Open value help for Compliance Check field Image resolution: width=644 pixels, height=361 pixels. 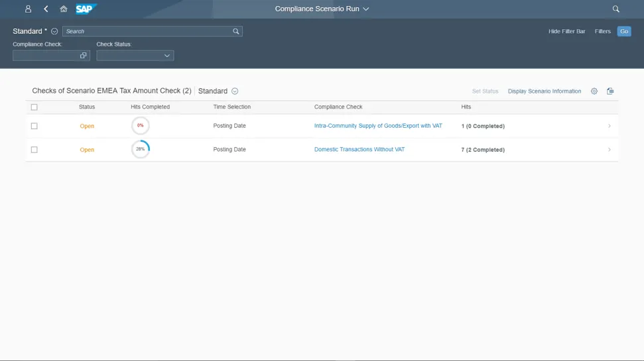point(83,56)
